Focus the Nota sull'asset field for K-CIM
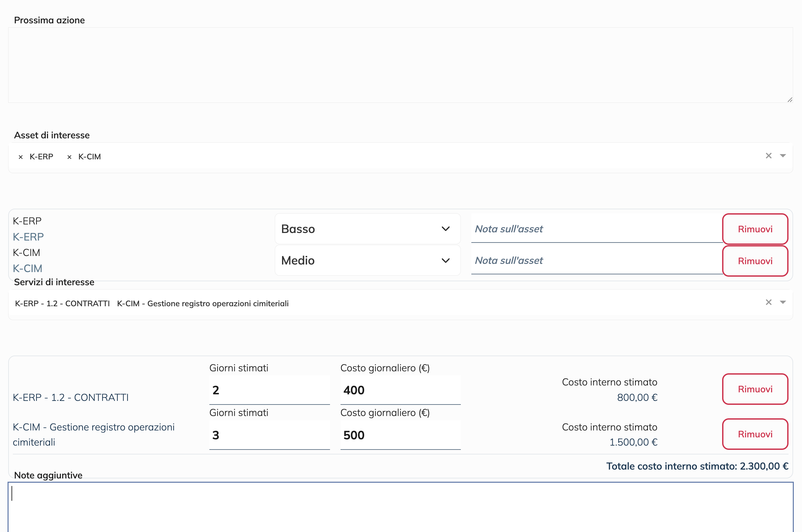The width and height of the screenshot is (802, 532). [597, 261]
